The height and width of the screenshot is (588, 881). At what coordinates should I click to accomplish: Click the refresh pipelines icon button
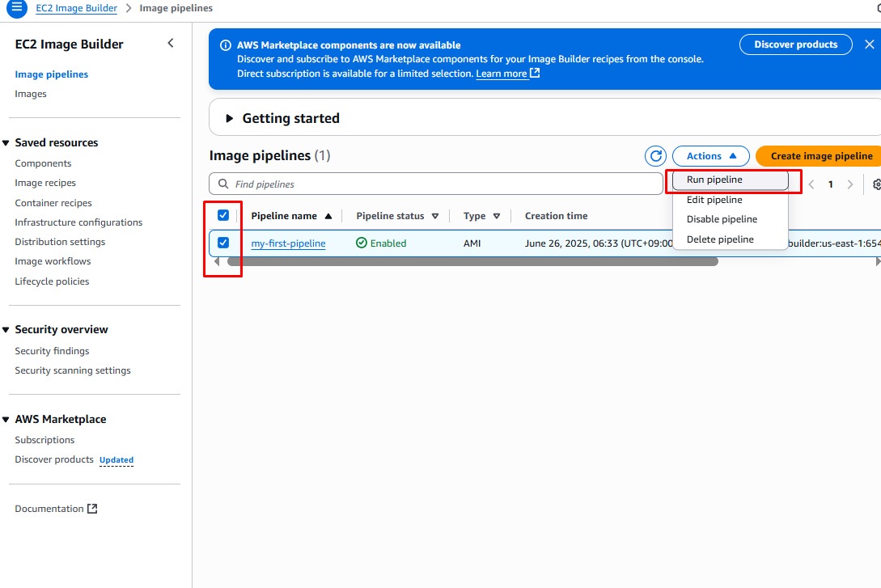(655, 156)
